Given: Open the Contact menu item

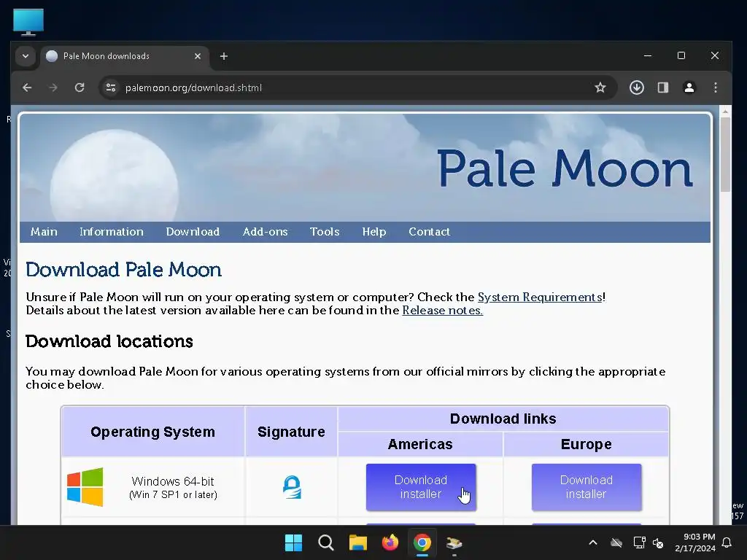Looking at the screenshot, I should (429, 232).
